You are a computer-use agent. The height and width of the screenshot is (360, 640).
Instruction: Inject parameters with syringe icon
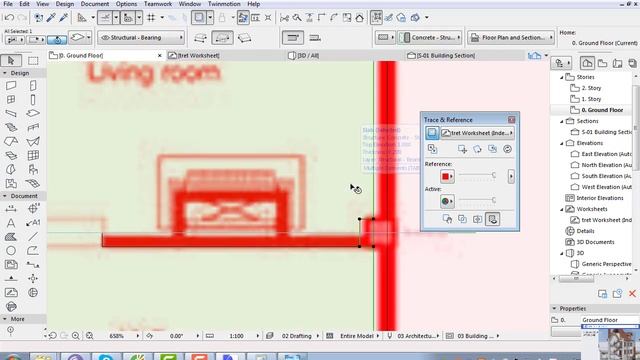pos(64,18)
